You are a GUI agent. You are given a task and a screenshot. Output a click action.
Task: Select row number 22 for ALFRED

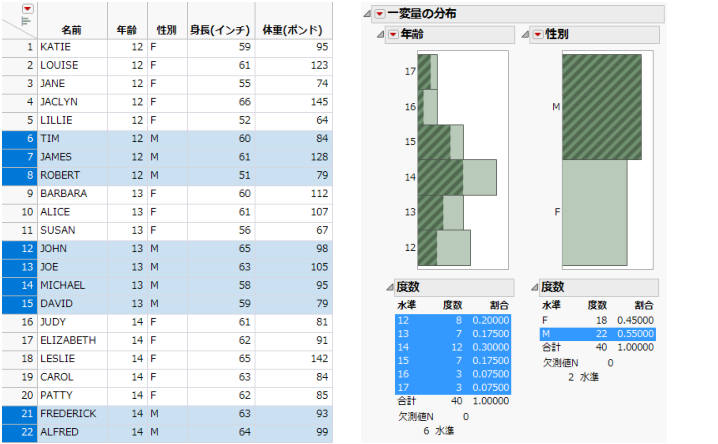pos(20,432)
